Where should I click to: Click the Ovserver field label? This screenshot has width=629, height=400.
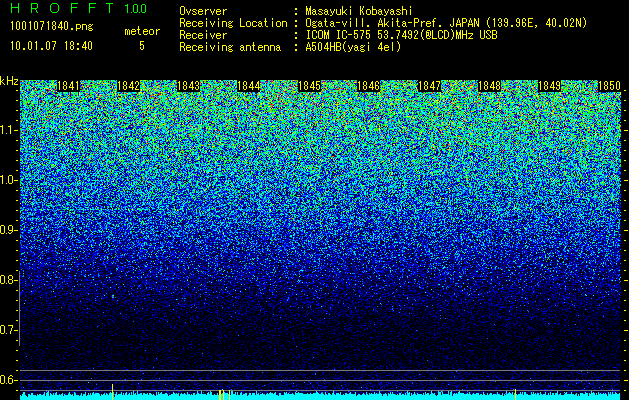tap(203, 11)
